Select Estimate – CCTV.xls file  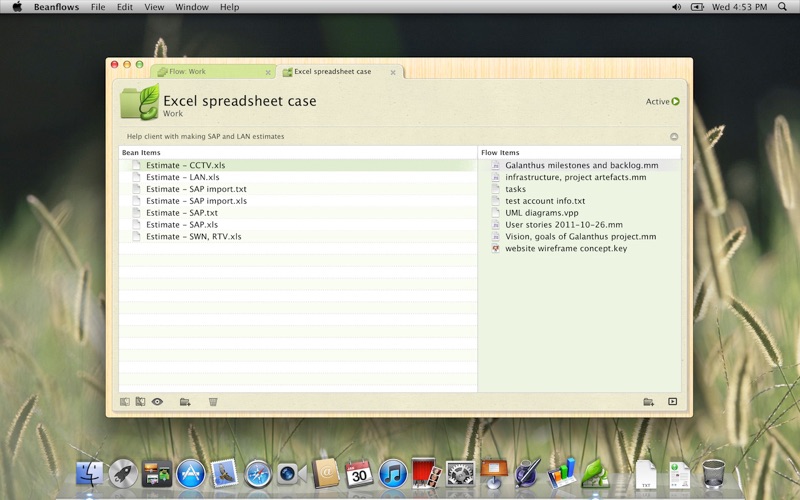[298, 165]
